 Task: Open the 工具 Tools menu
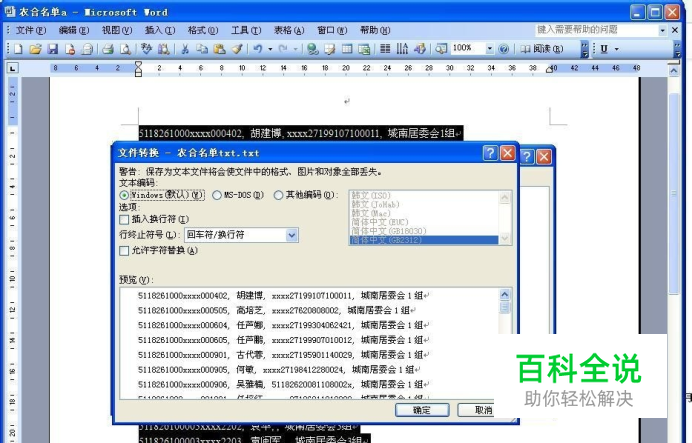pyautogui.click(x=246, y=30)
